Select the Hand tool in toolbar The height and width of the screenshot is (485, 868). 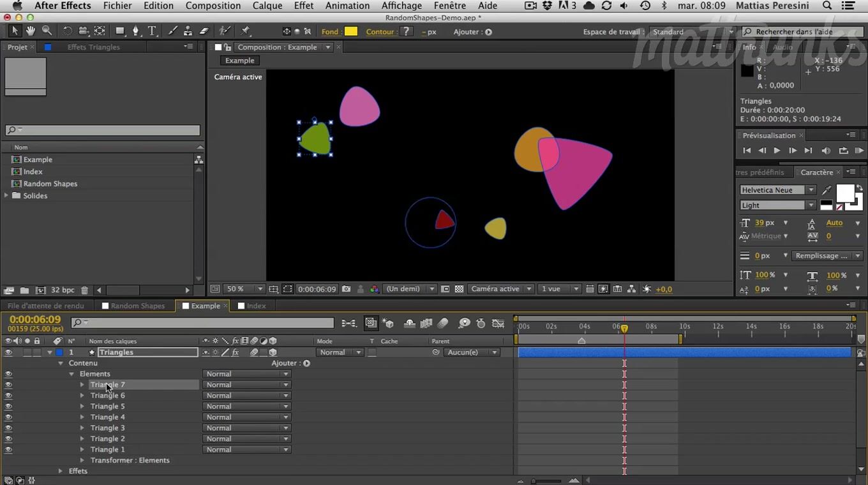(x=31, y=31)
